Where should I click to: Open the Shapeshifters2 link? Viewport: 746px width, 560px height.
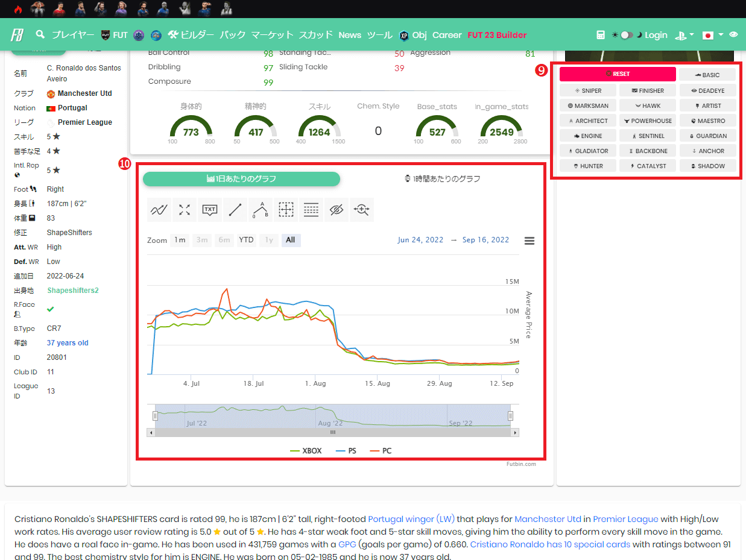click(x=73, y=291)
